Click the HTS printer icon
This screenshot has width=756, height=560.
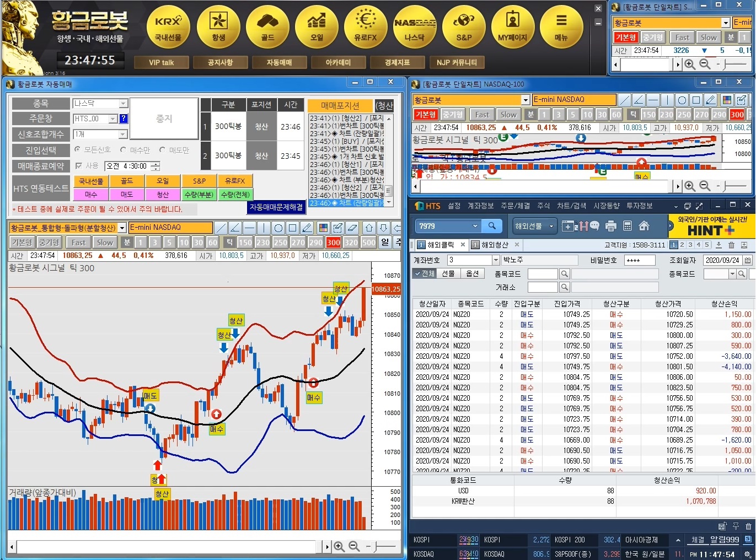tap(610, 226)
